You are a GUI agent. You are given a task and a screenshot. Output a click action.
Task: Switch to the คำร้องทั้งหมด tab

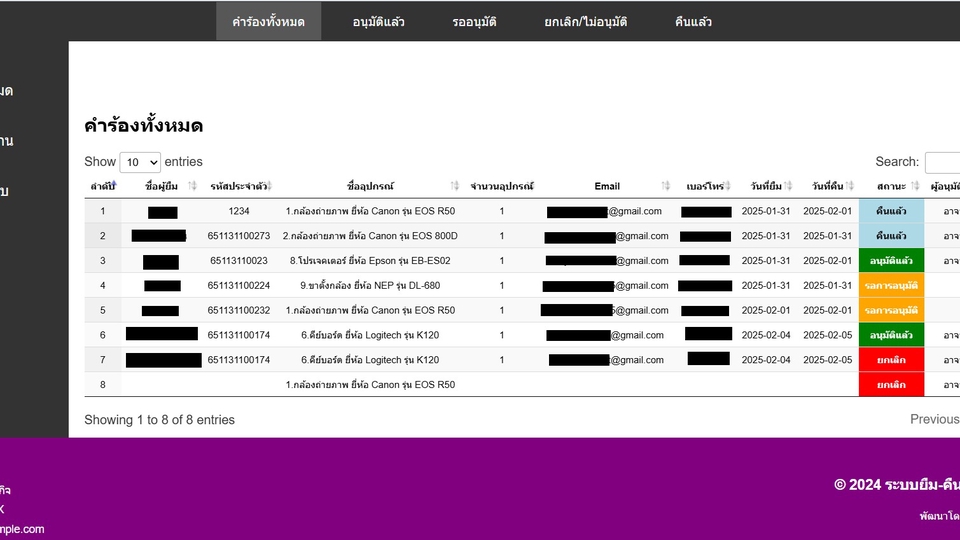point(268,21)
